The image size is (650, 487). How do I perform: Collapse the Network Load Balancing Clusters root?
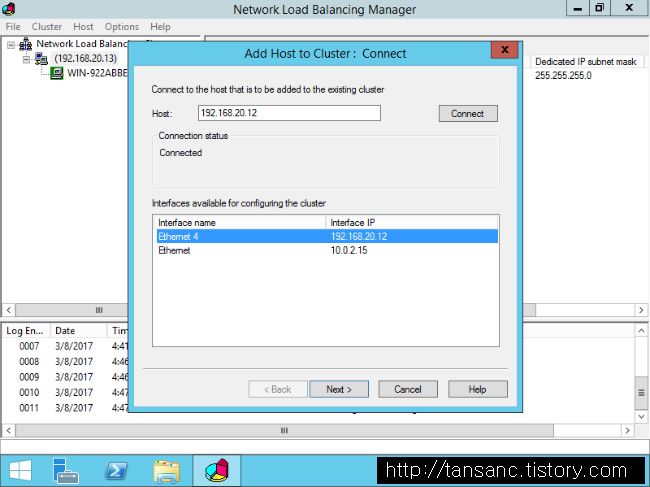tap(11, 45)
